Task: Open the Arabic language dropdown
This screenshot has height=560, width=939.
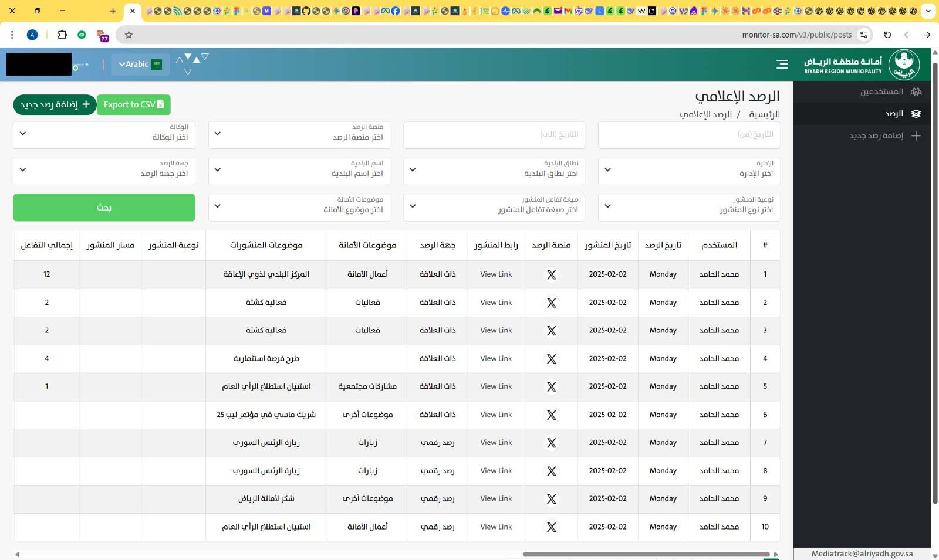Action: 140,65
